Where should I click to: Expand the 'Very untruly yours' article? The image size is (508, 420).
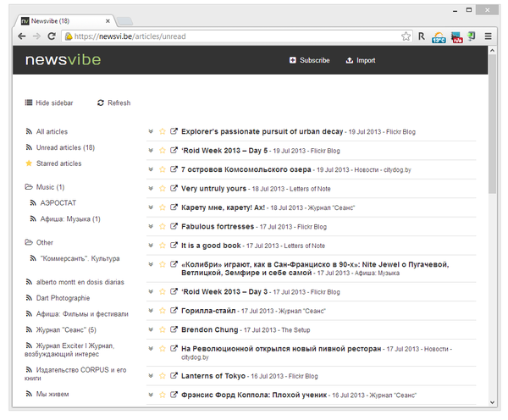tap(151, 188)
